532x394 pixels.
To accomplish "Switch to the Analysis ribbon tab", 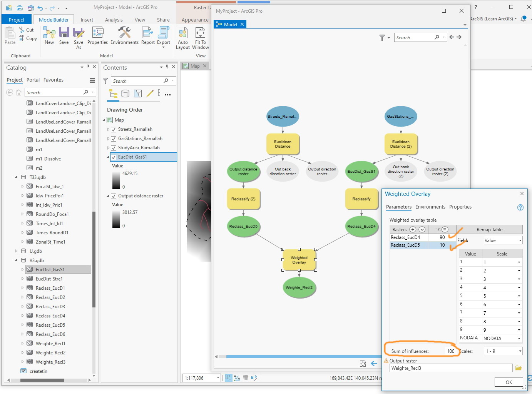I will click(114, 20).
